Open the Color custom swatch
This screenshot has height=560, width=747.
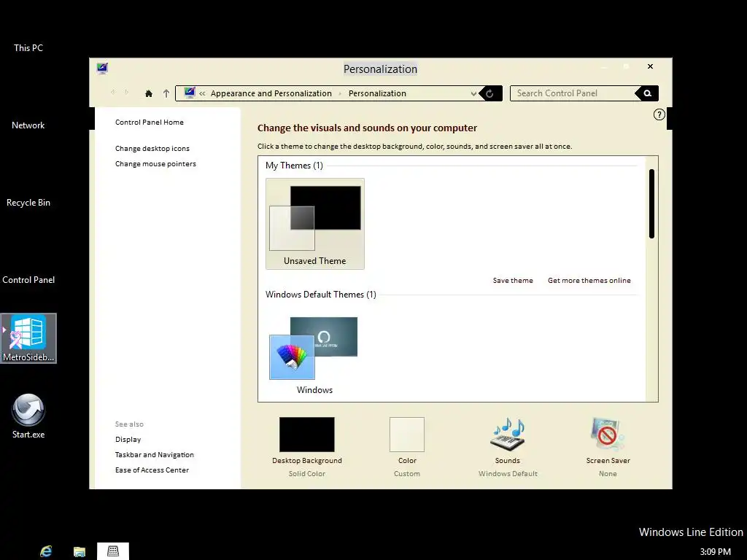407,435
